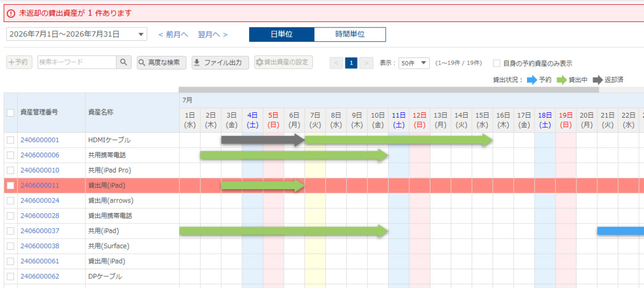The height and width of the screenshot is (288, 644).
Task: Click green loan bar on 2406000037 row
Action: click(x=284, y=231)
